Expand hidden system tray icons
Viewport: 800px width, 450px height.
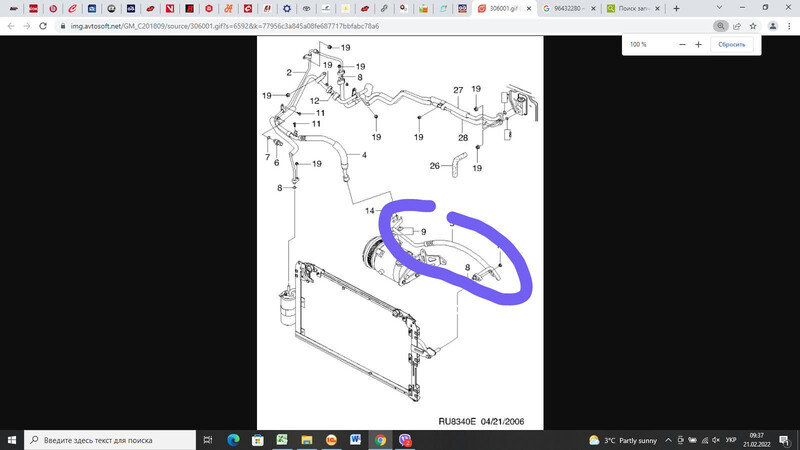pyautogui.click(x=667, y=439)
